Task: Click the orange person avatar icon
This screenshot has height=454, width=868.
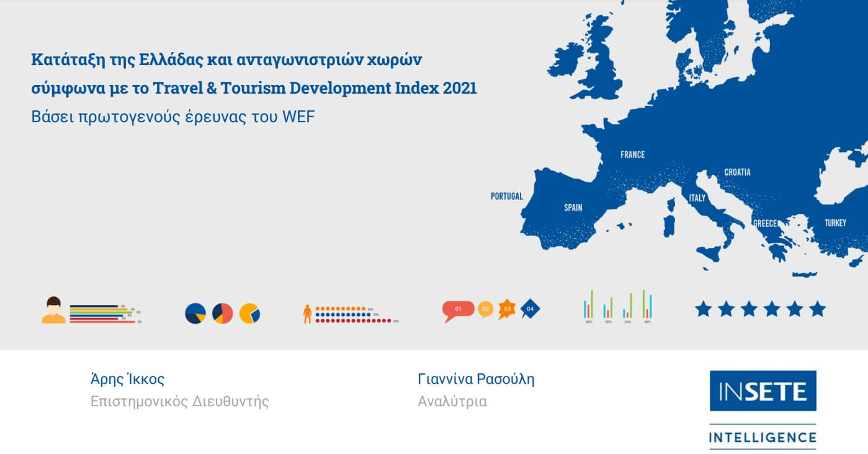Action: [x=53, y=310]
